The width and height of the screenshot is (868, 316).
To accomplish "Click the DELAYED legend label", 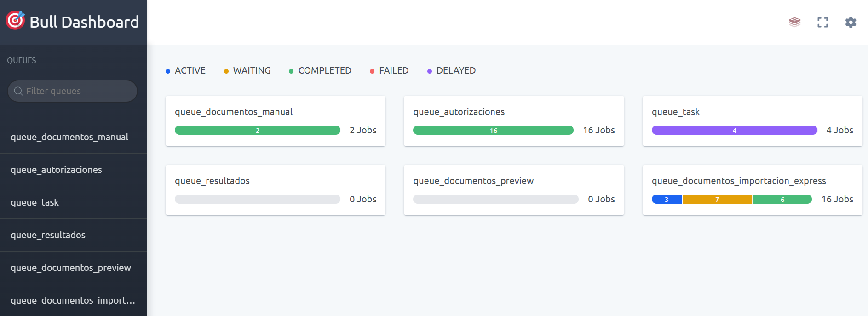I will click(x=456, y=70).
